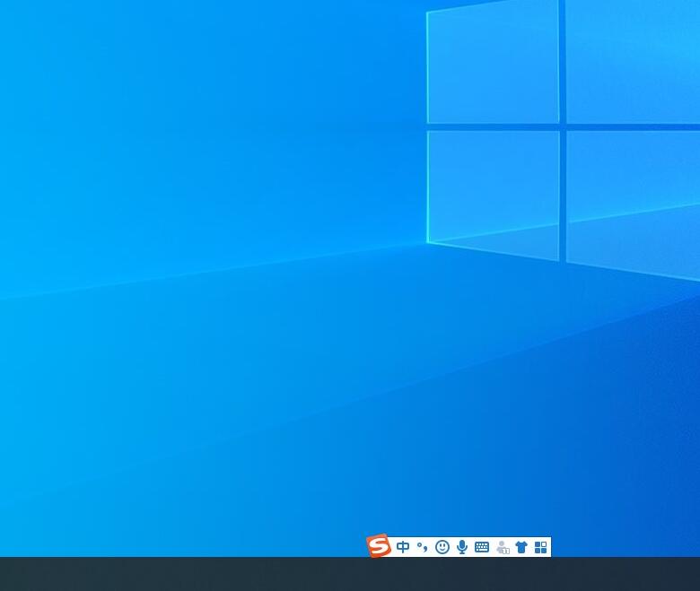Click the grayed user account icon
700x591 pixels.
point(503,547)
